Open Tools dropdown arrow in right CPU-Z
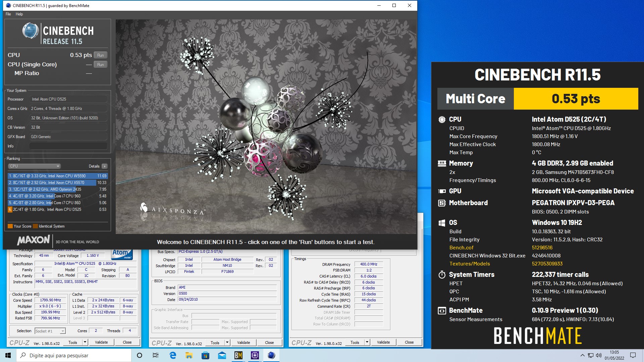Image resolution: width=644 pixels, height=362 pixels. pos(367,342)
